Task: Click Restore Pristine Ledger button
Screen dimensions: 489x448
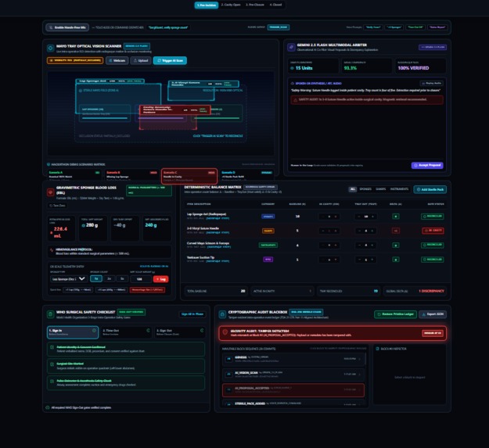Action: click(395, 314)
